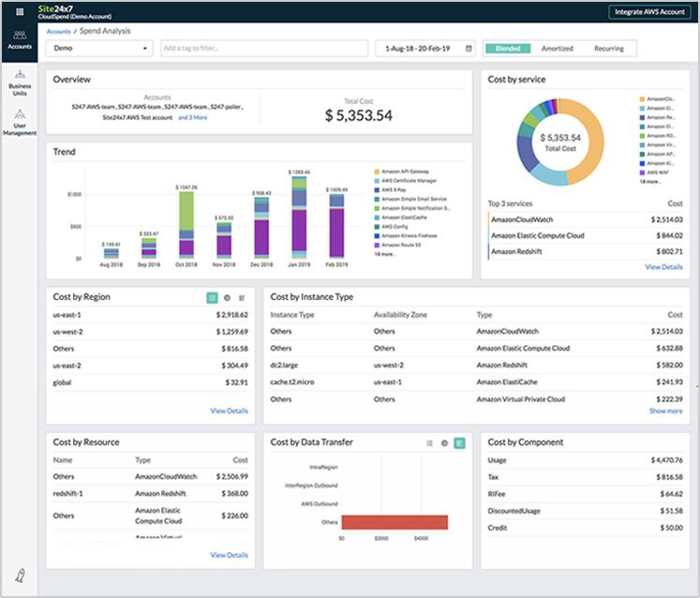Toggle AWS Config legend swatch
Screen dimensions: 700x598
coord(377,227)
